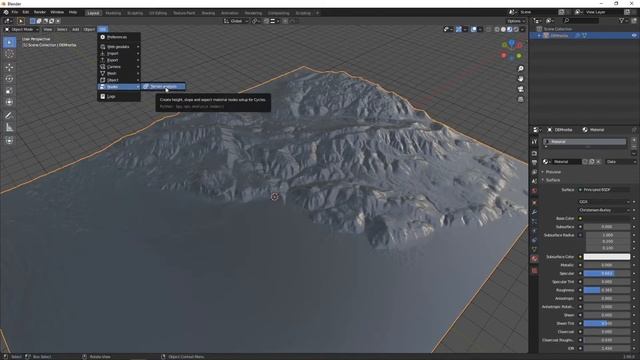Choose Preferences in the GIS menu
The height and width of the screenshot is (360, 640).
[x=119, y=37]
